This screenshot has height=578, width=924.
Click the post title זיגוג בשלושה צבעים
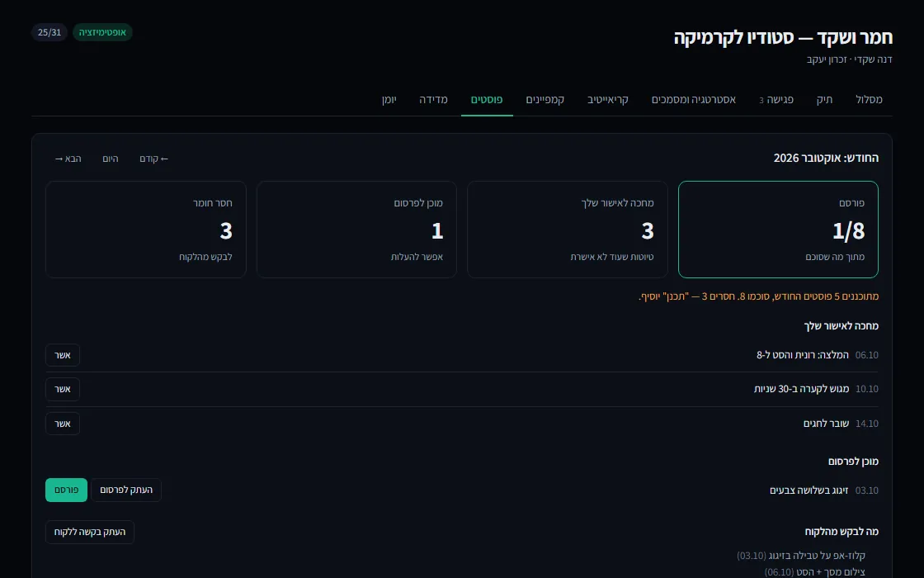click(x=809, y=490)
